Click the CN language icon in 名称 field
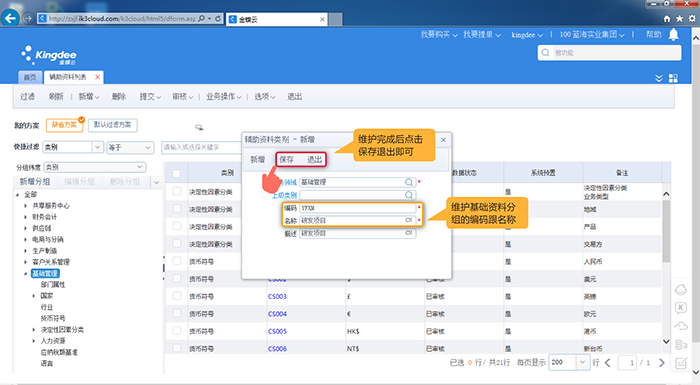This screenshot has height=385, width=700. point(408,220)
